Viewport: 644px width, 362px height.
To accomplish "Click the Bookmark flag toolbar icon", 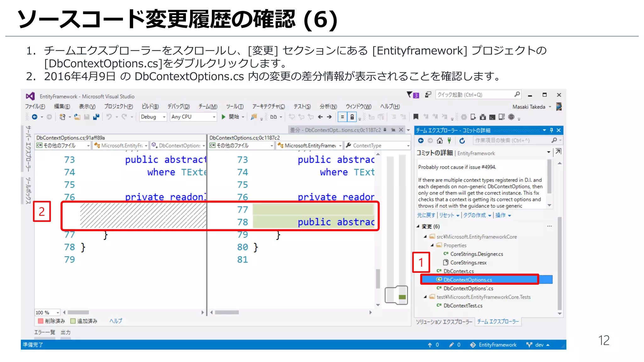I will tap(416, 117).
